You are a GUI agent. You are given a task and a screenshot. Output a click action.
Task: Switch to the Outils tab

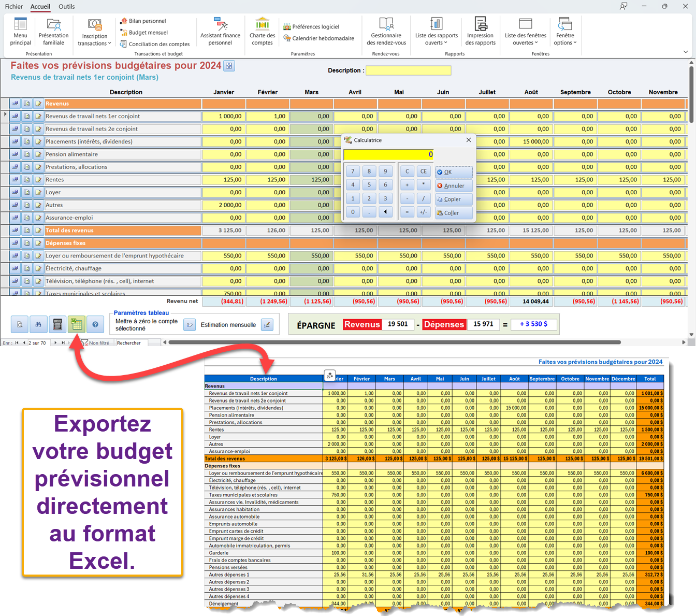coord(66,7)
